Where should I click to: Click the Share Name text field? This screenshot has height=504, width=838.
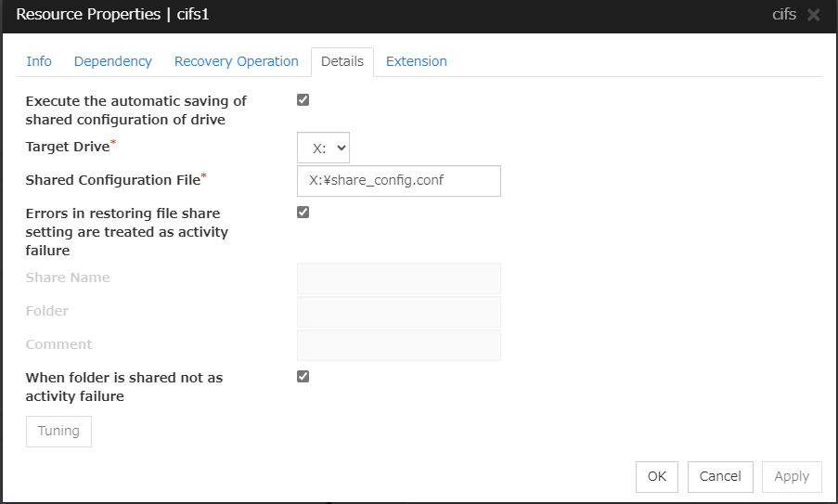398,278
